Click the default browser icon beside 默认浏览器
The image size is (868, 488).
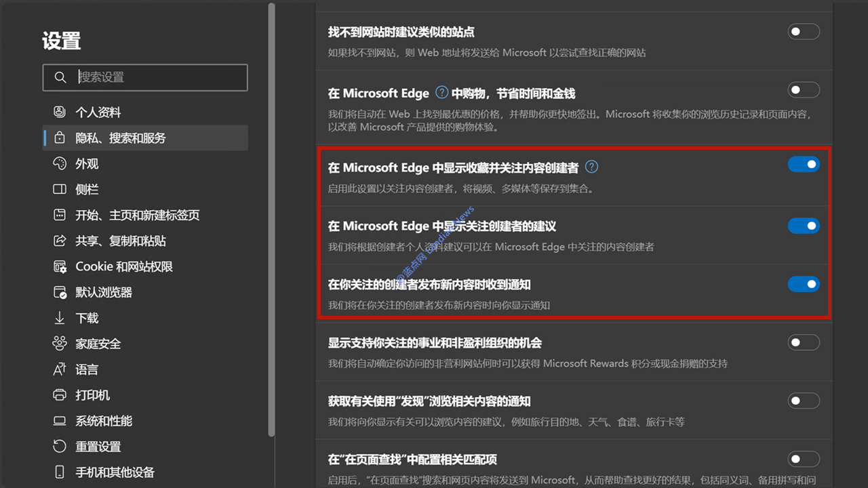pos(60,292)
